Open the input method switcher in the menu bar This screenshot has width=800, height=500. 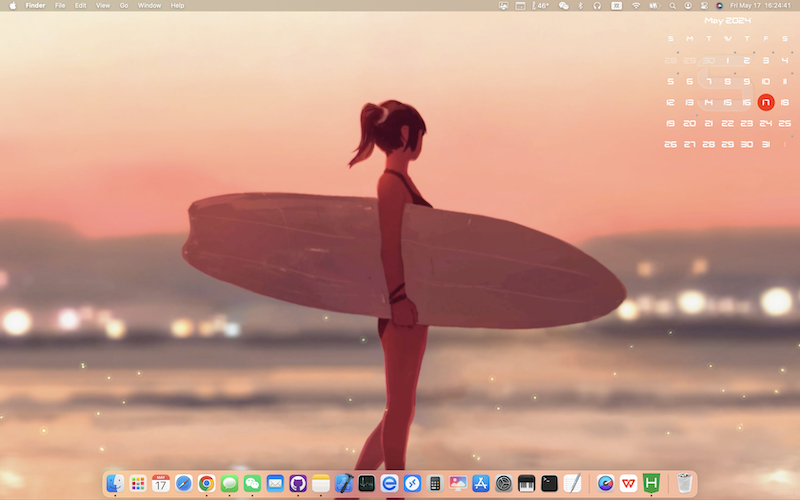coord(616,6)
